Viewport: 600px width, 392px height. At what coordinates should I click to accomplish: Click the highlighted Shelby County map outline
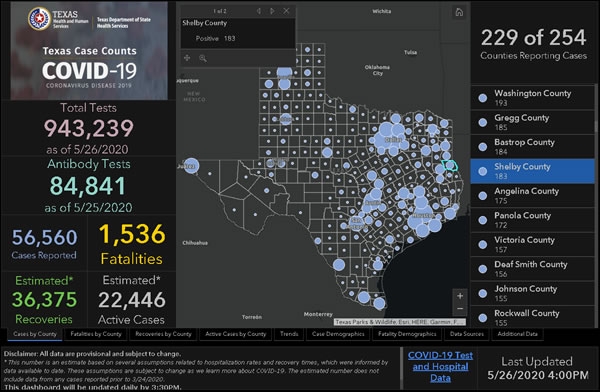click(450, 165)
